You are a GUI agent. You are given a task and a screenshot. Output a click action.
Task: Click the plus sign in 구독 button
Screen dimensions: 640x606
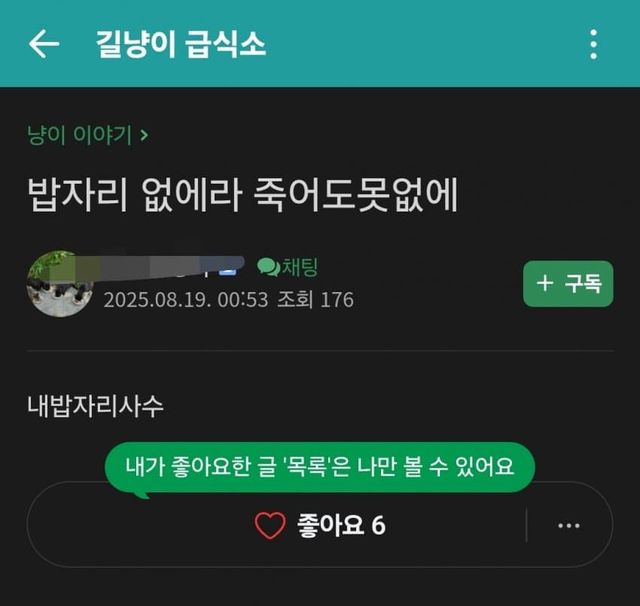click(x=545, y=283)
